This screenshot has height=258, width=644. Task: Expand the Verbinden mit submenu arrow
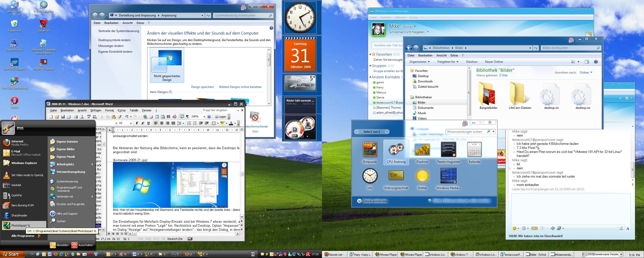coord(92,197)
